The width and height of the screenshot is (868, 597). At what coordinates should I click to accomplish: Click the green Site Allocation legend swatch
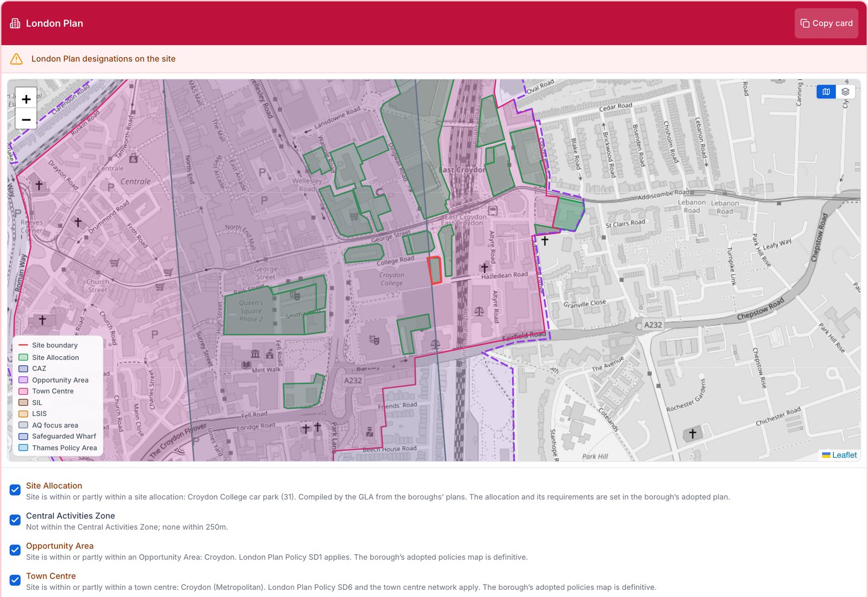coord(23,357)
